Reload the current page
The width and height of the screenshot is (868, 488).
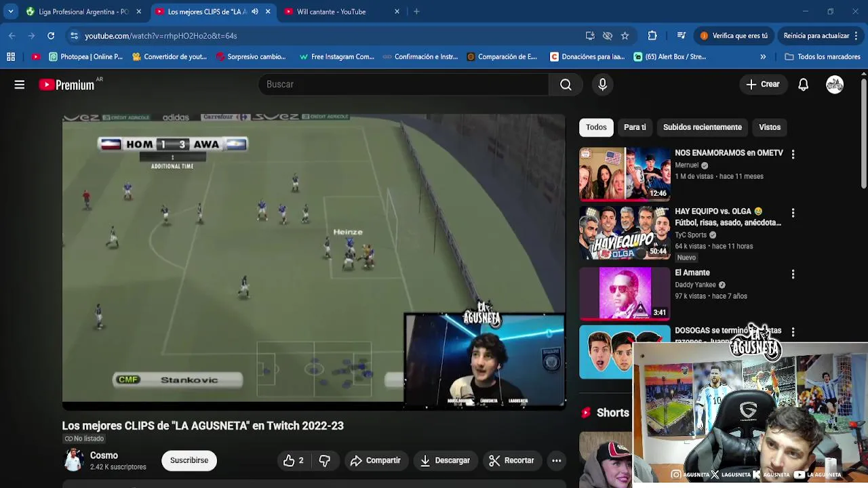click(51, 35)
